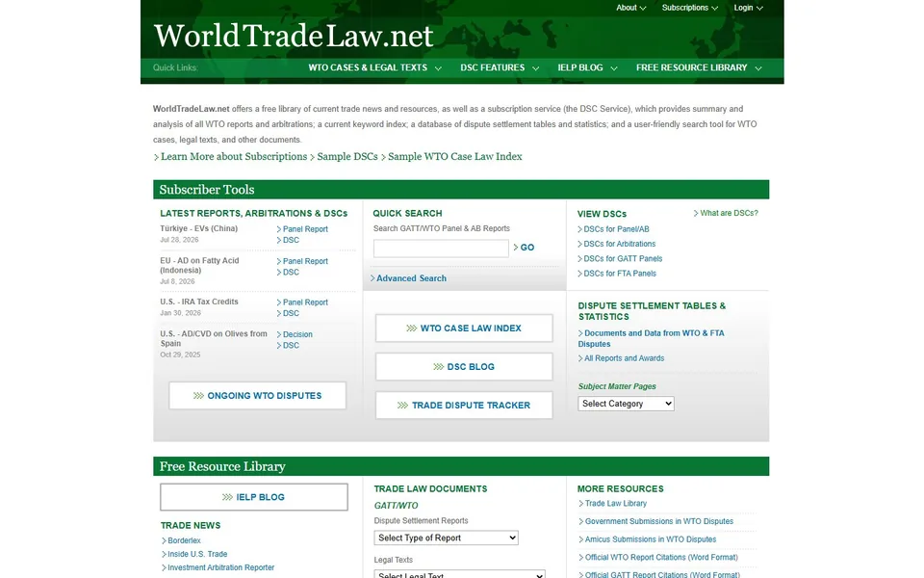The image size is (924, 578).
Task: View Ongoing WTO Disputes
Action: click(258, 396)
